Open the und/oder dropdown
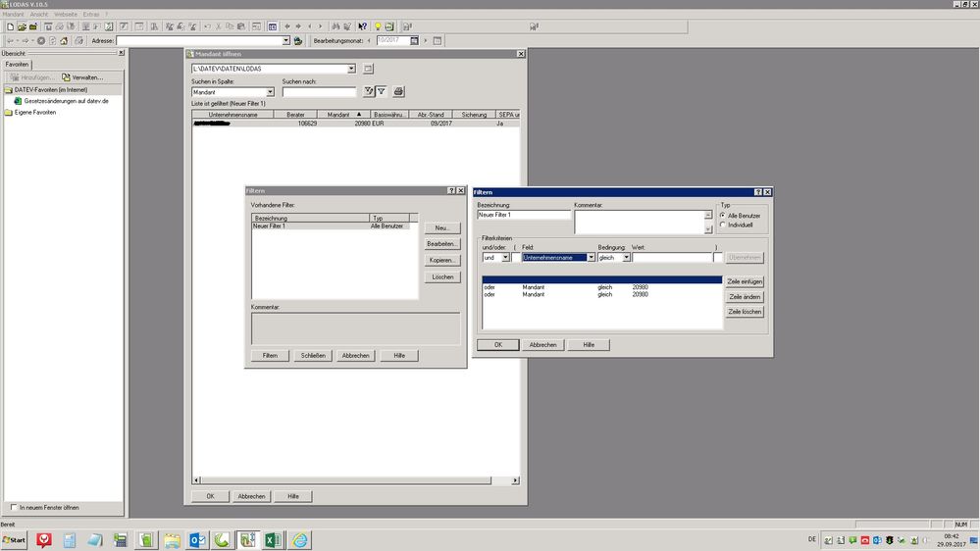 tap(505, 258)
